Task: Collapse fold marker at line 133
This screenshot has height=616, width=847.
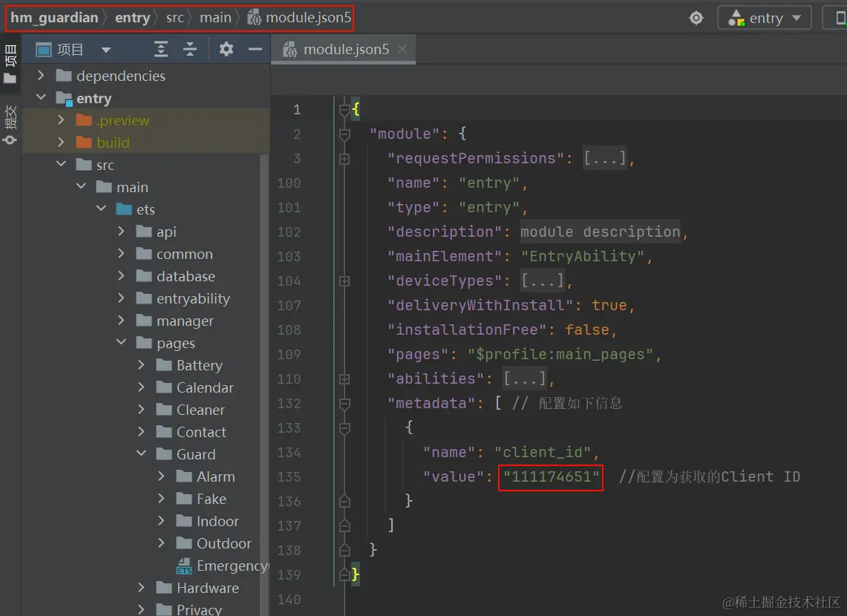Action: [344, 428]
